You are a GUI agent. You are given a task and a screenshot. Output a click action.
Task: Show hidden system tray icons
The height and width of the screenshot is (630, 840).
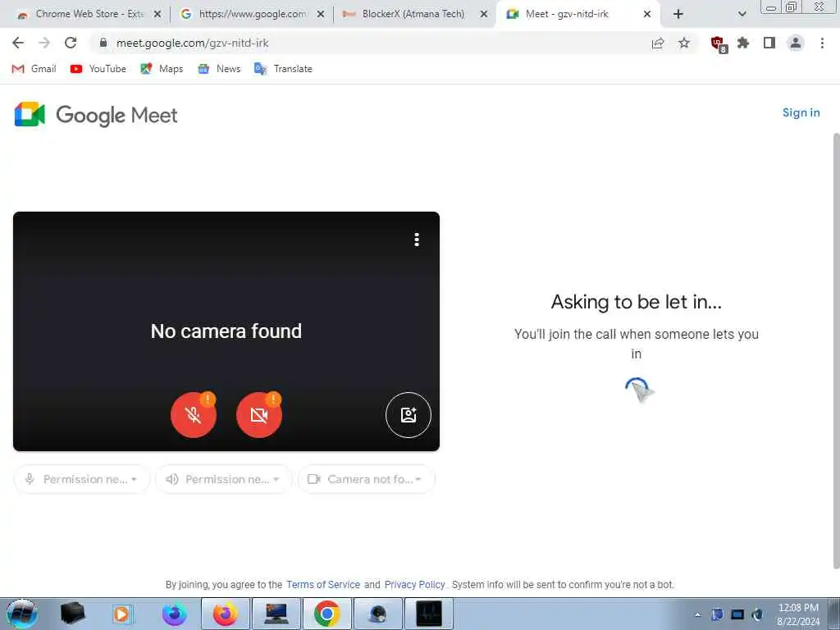click(x=697, y=614)
